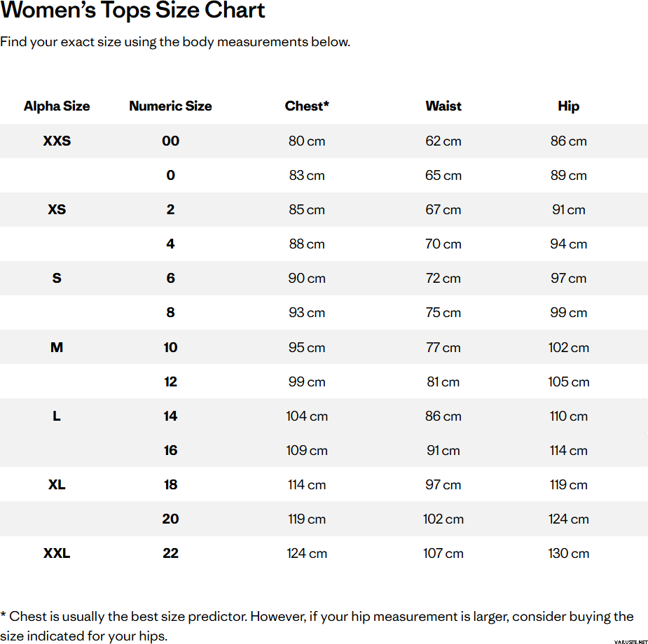Image resolution: width=648 pixels, height=644 pixels.
Task: Click the VARUSTE.NET watermark
Action: click(x=628, y=640)
